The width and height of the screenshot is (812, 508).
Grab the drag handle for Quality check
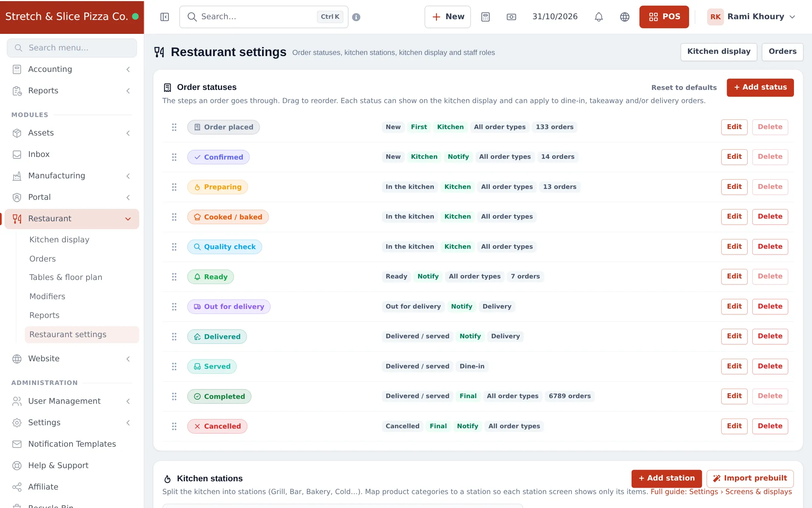pyautogui.click(x=174, y=247)
